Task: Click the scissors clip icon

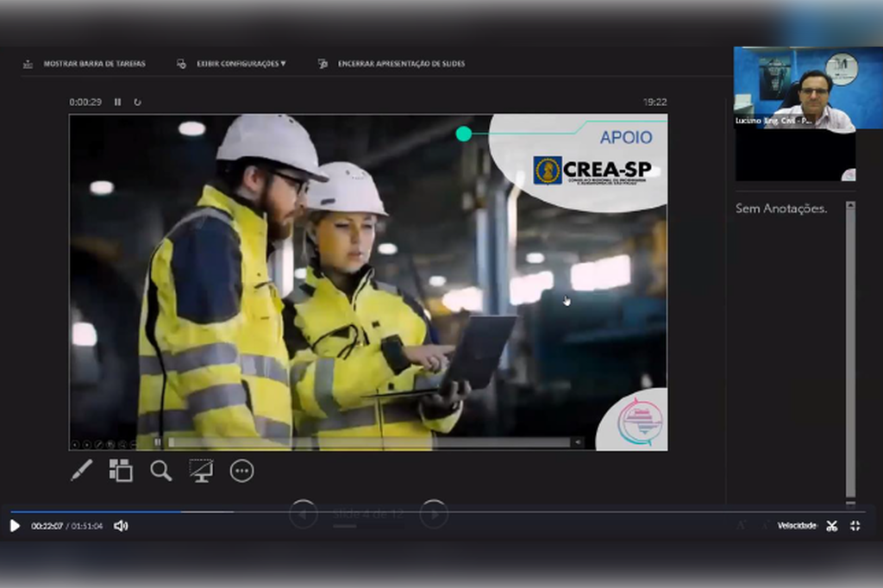Action: click(831, 526)
